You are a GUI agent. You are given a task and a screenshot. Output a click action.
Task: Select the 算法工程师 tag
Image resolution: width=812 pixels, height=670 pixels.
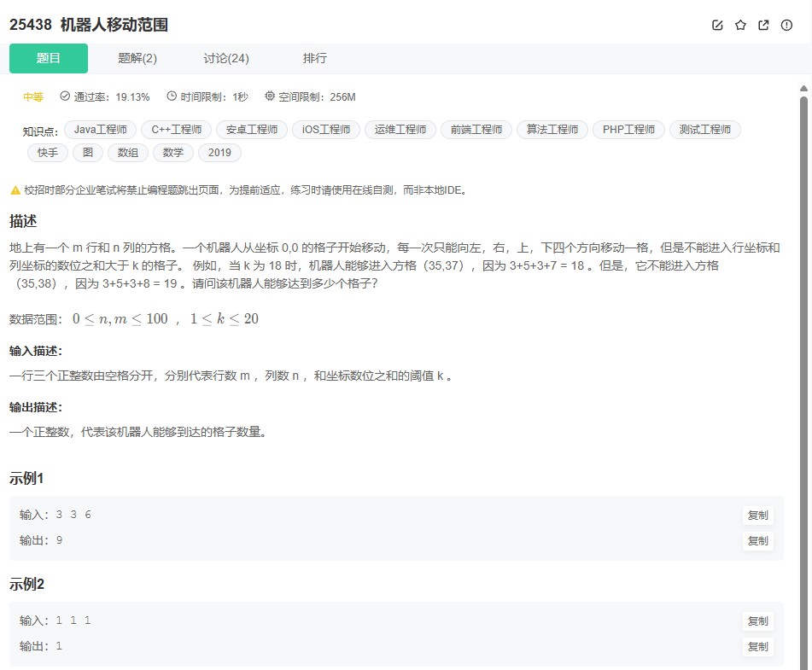552,130
